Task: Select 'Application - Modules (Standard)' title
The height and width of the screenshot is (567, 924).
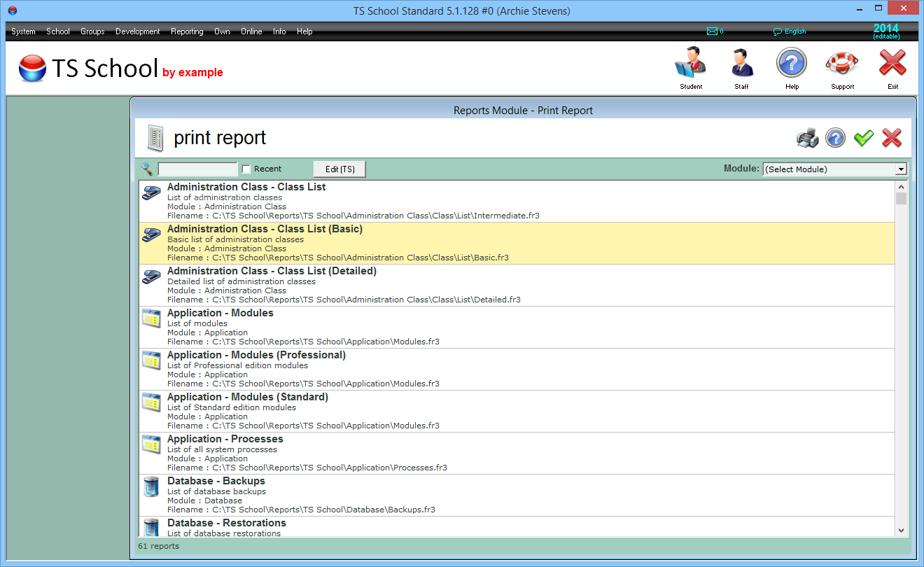Action: (x=248, y=397)
